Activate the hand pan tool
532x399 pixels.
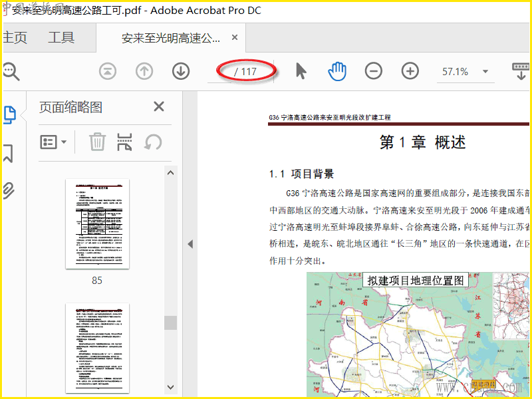[337, 71]
